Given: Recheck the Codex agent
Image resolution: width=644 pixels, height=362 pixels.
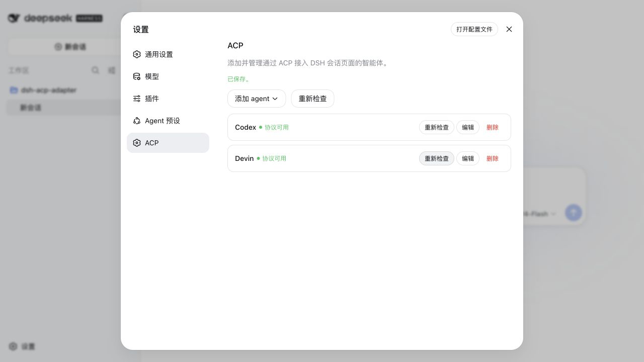Looking at the screenshot, I should 437,127.
